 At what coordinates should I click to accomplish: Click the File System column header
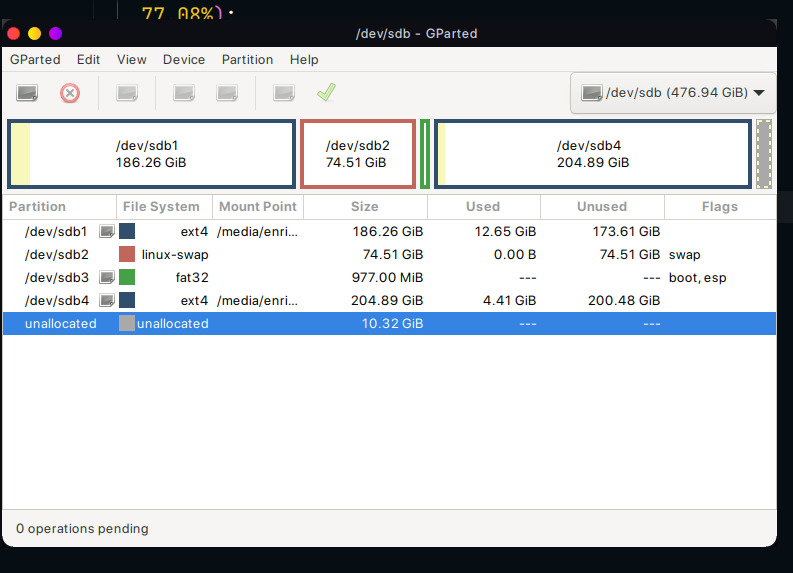164,207
